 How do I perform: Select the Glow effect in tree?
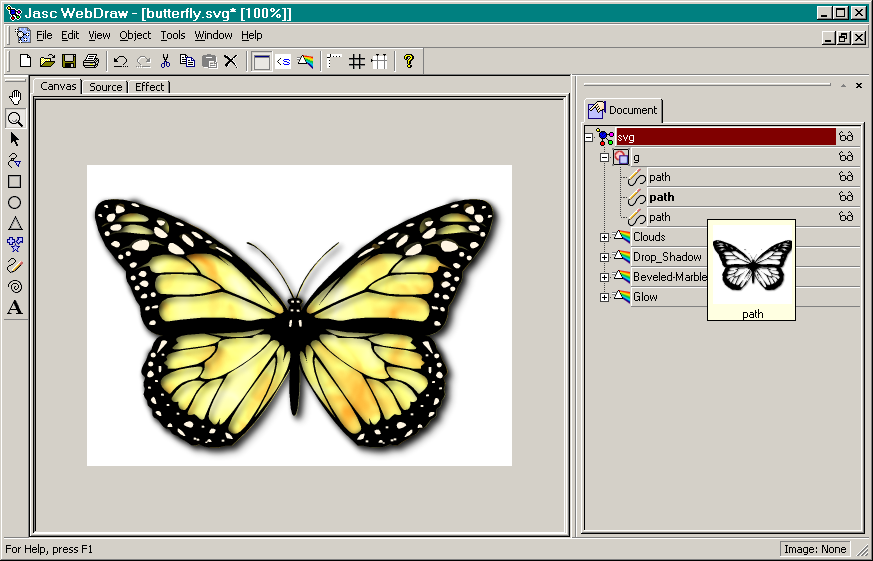(x=645, y=297)
